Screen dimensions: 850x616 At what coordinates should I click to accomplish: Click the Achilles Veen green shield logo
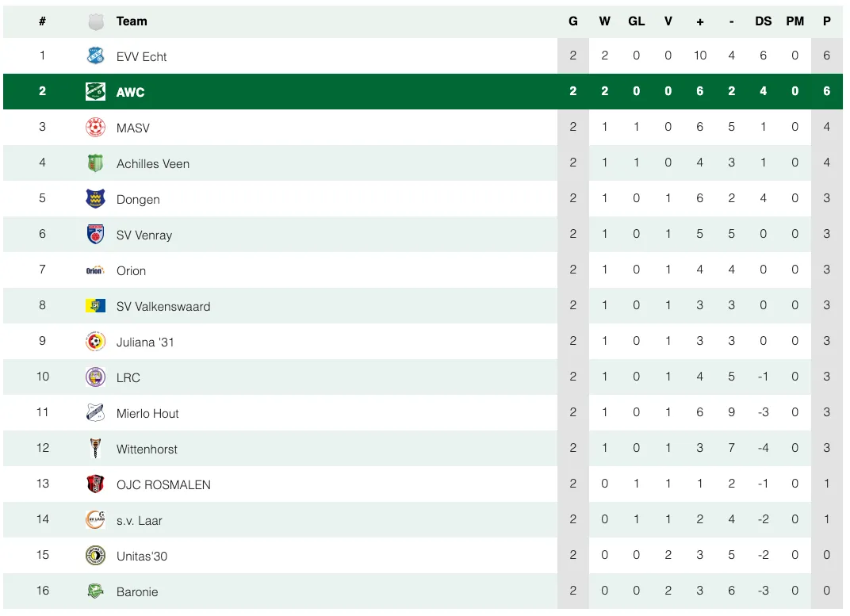tap(95, 163)
